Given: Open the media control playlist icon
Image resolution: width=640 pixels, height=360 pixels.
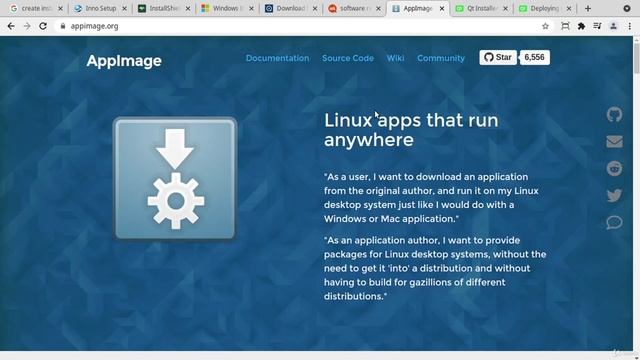Looking at the screenshot, I should tap(597, 26).
